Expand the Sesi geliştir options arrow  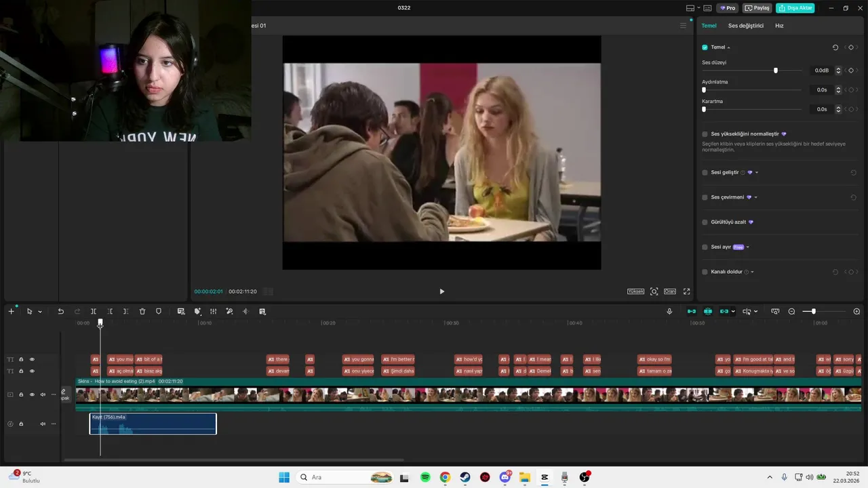(757, 173)
